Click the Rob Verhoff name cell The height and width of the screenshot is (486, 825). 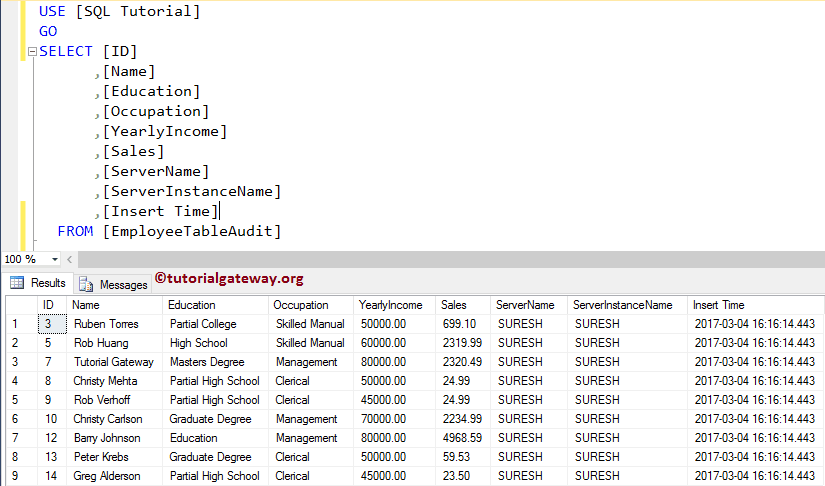(x=114, y=400)
